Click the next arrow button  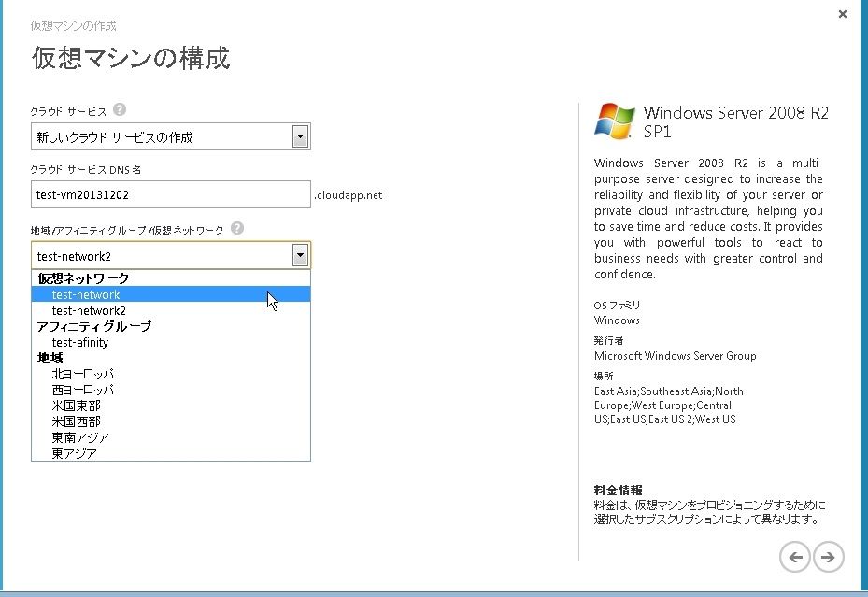point(828,557)
